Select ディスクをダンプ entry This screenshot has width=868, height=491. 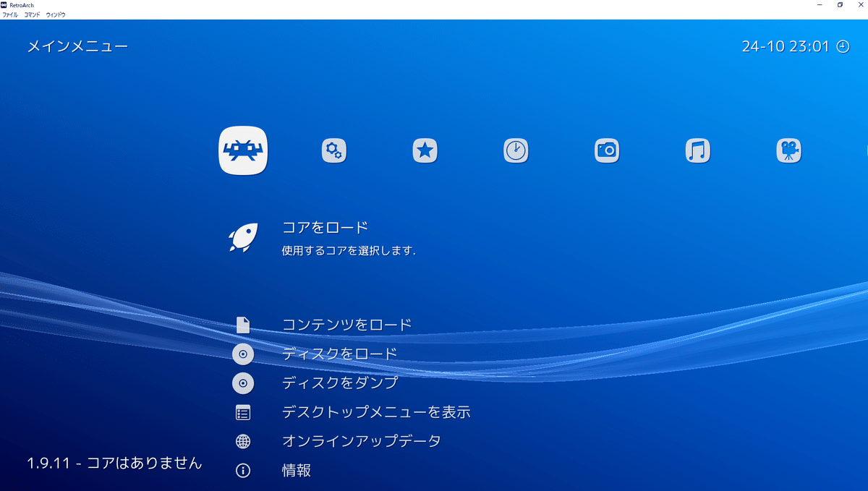[340, 383]
